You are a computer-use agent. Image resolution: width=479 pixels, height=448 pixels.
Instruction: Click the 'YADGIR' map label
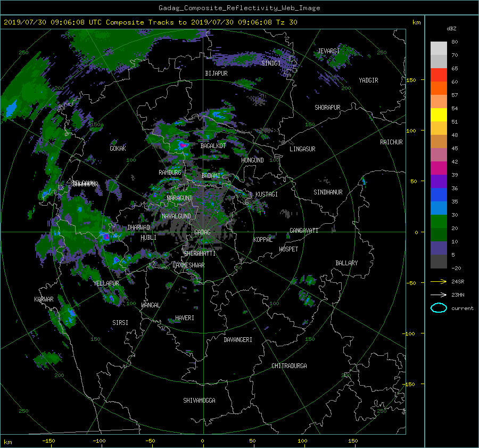368,80
